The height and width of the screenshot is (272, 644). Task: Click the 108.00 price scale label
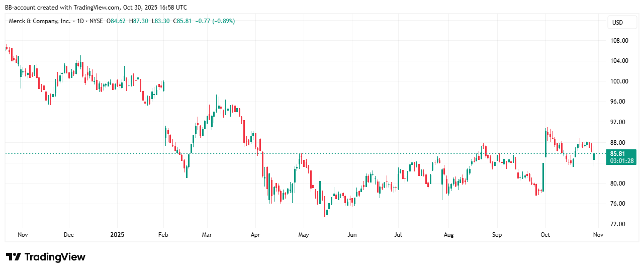(x=618, y=41)
